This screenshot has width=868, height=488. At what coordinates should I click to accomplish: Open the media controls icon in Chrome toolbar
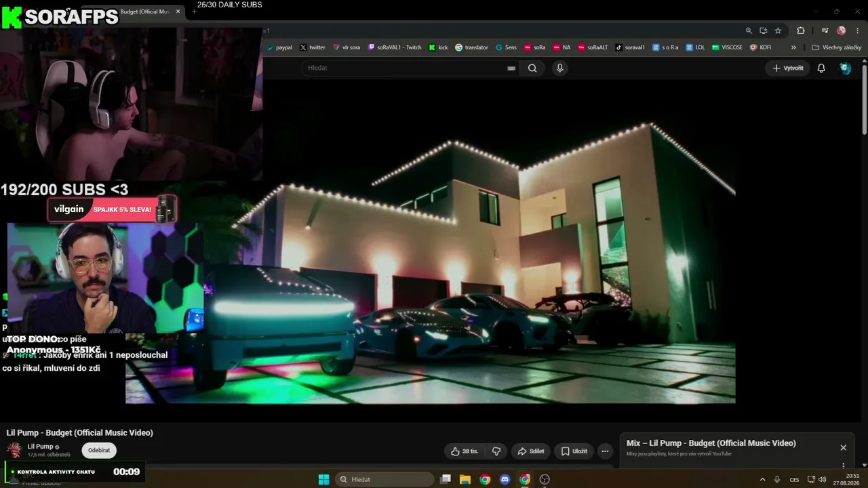[825, 30]
